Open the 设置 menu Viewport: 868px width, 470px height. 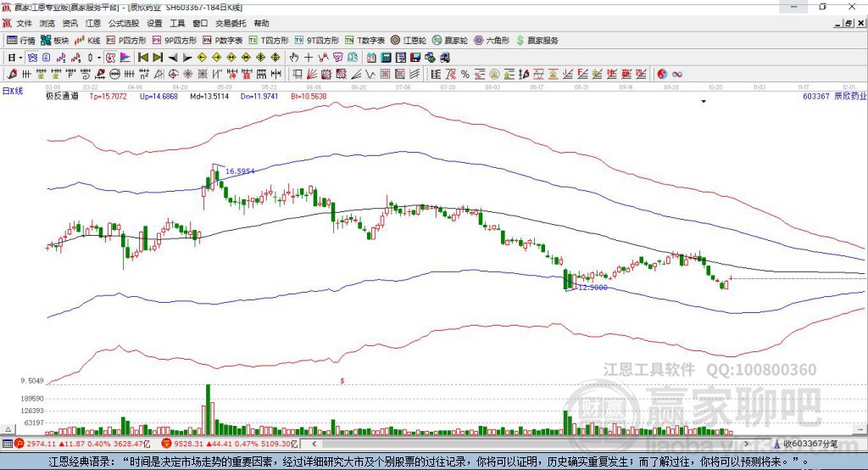tap(154, 23)
